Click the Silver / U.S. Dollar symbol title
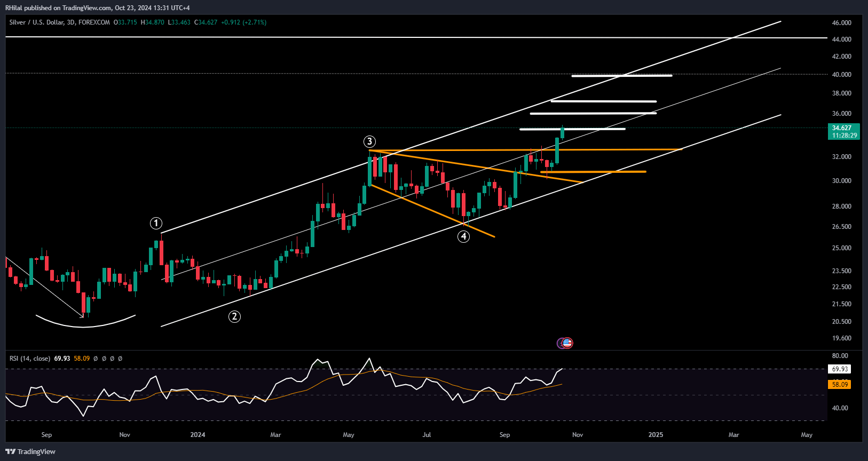This screenshot has width=868, height=461. coord(59,22)
